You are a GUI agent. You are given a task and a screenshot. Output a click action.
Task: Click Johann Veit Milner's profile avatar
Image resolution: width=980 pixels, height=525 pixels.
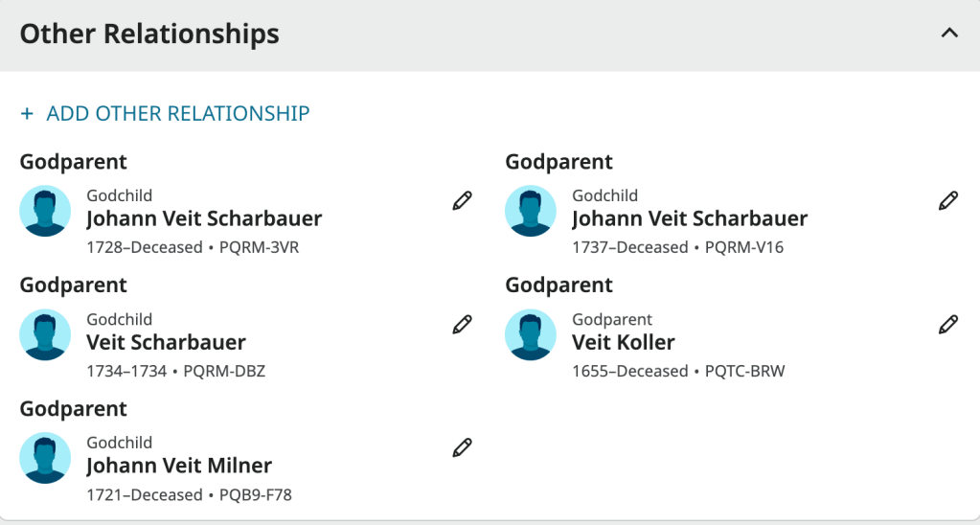click(45, 458)
